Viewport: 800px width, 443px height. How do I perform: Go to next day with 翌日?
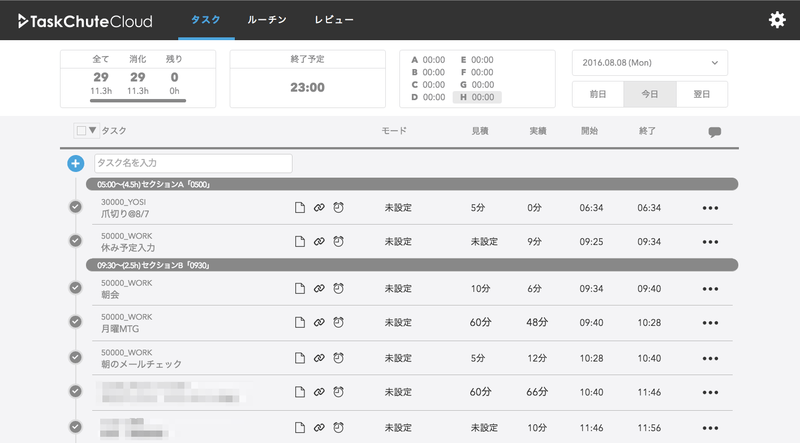(x=702, y=94)
